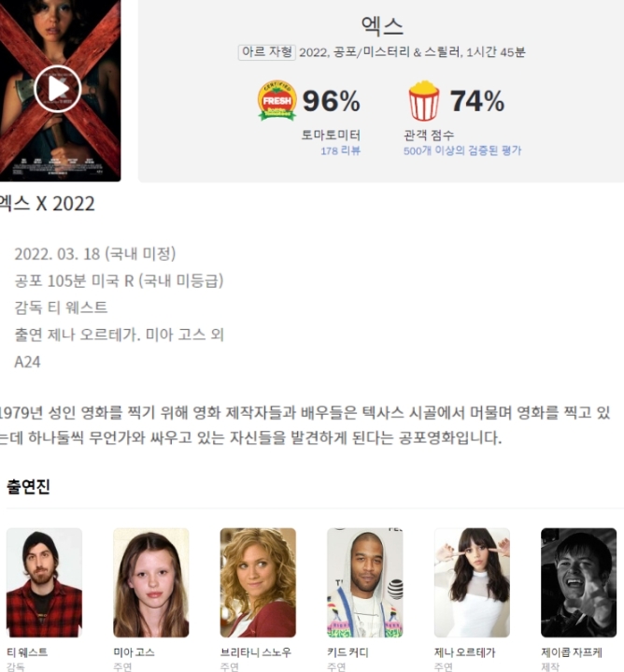Click the 아르 자형 rating badge
The image size is (624, 672).
tap(267, 52)
